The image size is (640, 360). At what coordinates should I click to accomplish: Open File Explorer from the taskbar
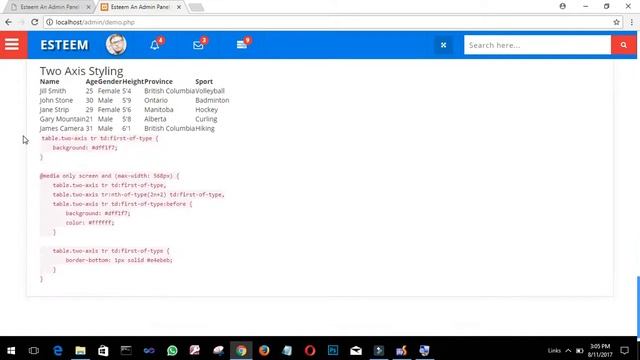[x=80, y=350]
